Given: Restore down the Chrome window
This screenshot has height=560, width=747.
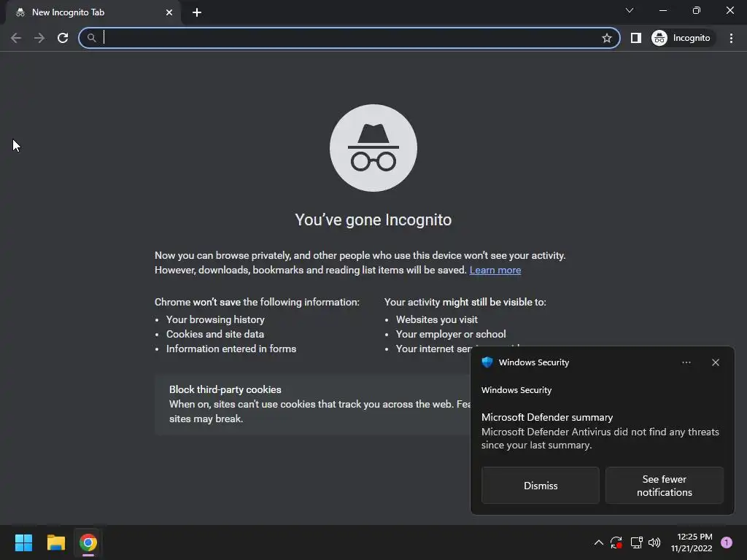Looking at the screenshot, I should coord(697,10).
